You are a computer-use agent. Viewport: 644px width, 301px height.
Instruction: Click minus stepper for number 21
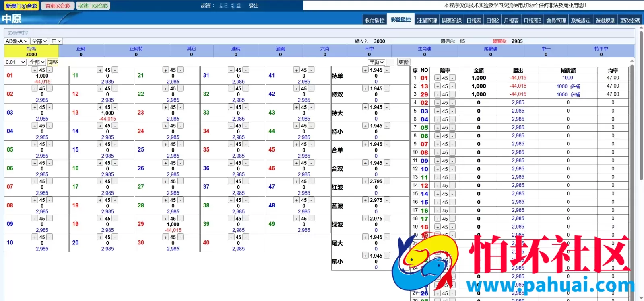(180, 70)
